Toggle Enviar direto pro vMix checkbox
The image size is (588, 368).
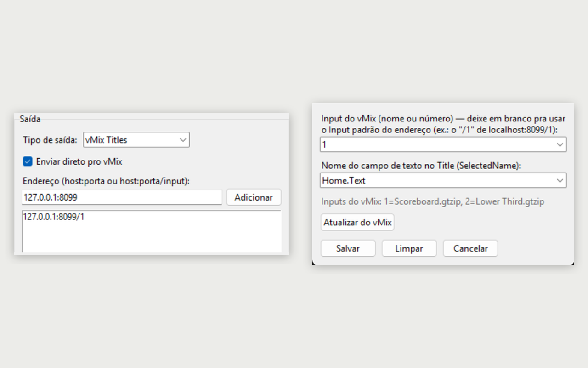point(28,161)
